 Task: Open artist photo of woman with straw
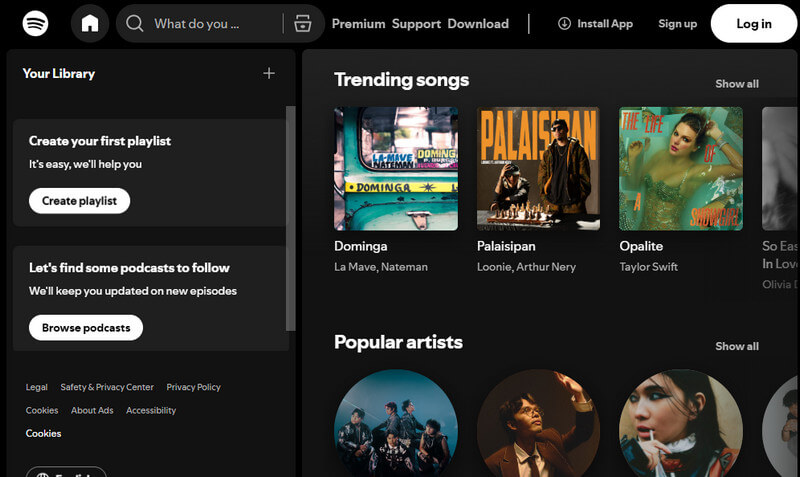point(681,423)
